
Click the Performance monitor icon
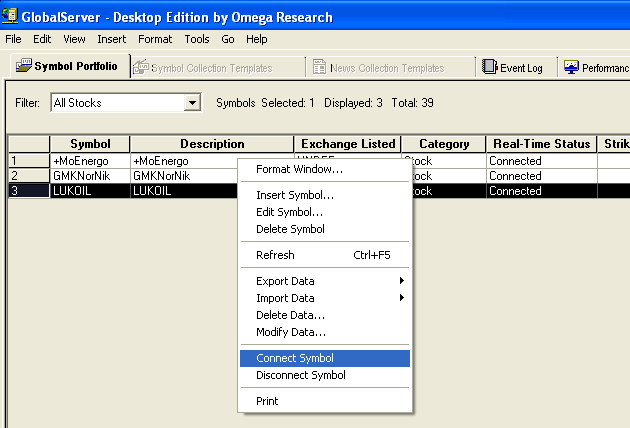pyautogui.click(x=571, y=67)
